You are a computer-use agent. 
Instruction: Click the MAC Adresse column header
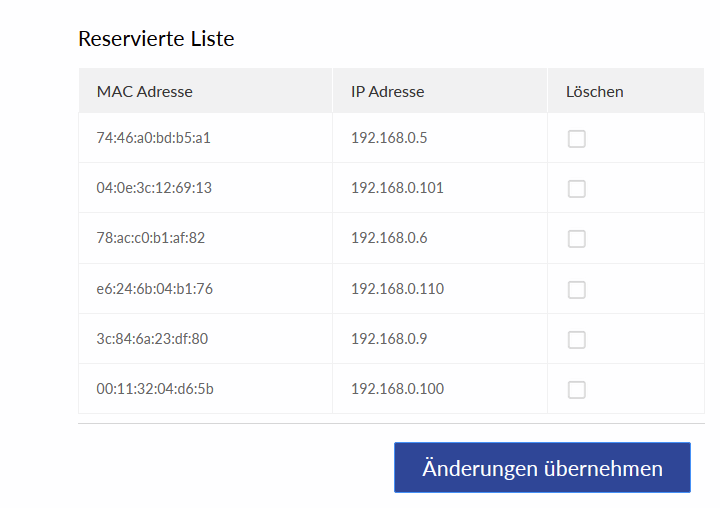145,91
